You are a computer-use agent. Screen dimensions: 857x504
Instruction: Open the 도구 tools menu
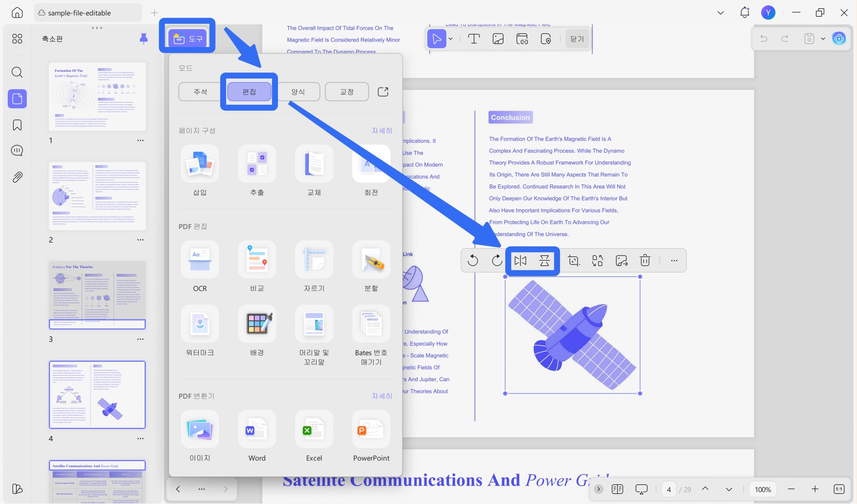coord(188,39)
